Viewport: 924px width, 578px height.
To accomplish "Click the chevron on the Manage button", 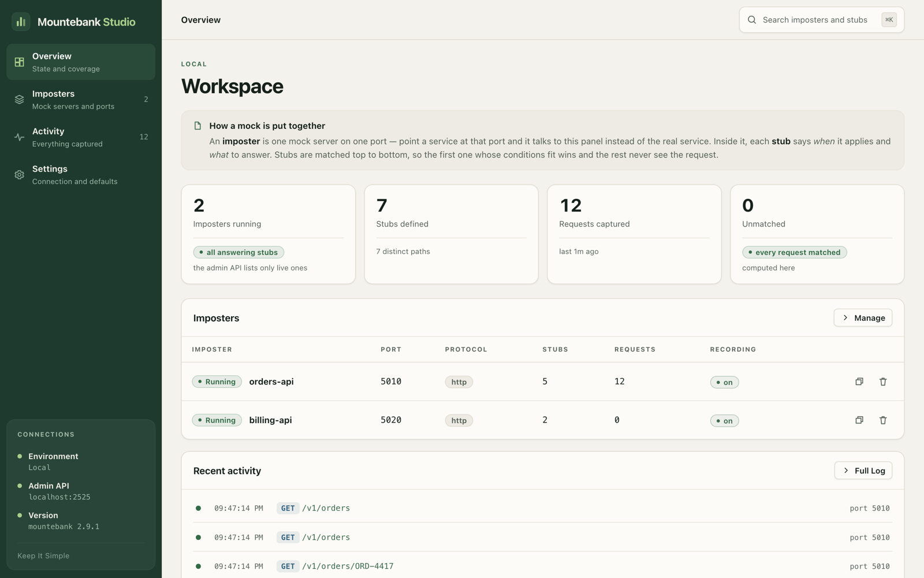I will tap(845, 318).
